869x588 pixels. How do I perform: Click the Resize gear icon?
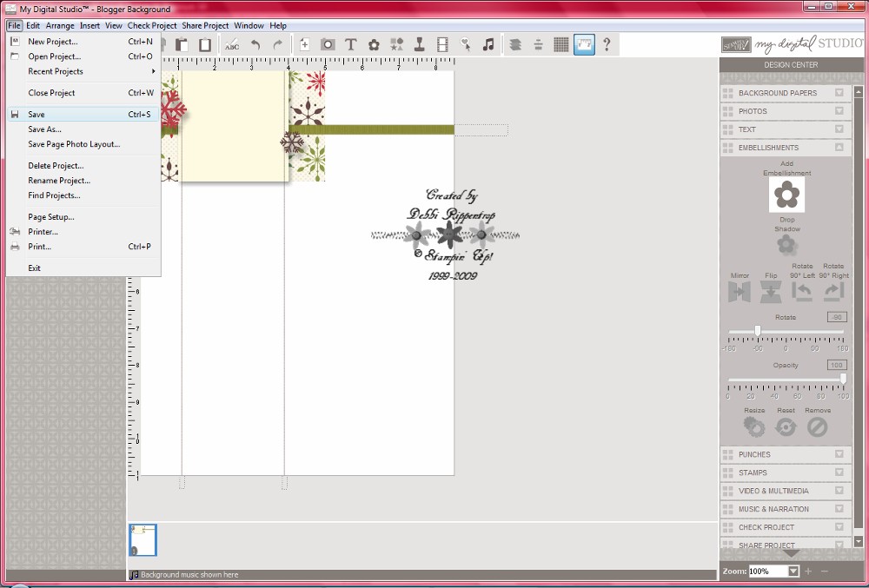(753, 426)
